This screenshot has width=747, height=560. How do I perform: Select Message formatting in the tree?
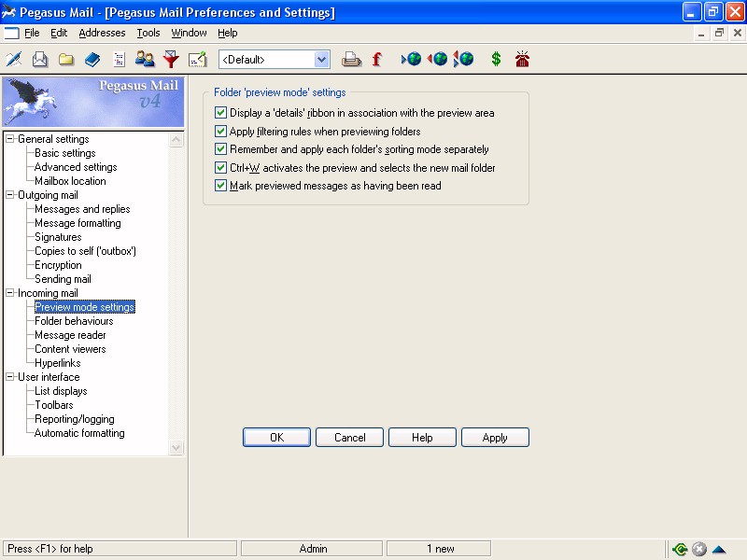tap(78, 223)
